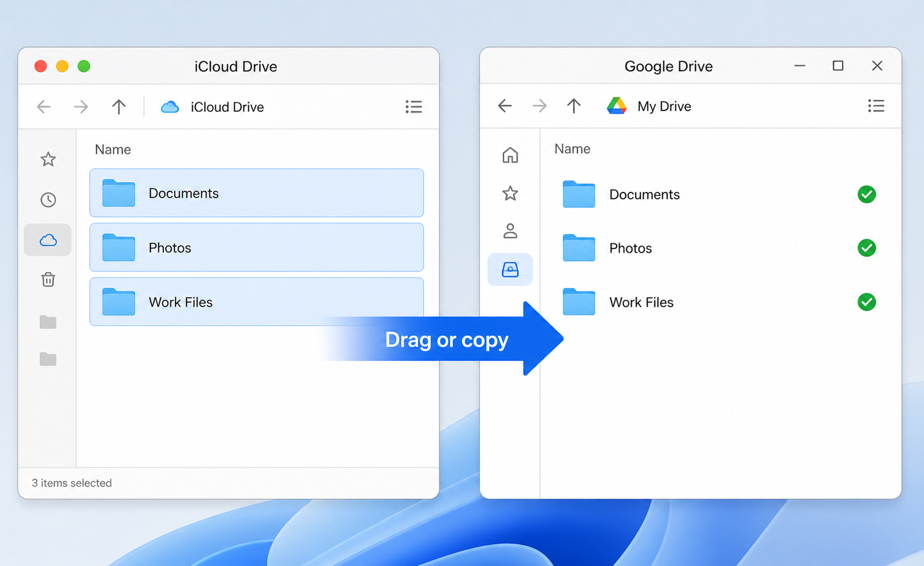
Task: Select the My Drive icon in Google Drive sidebar
Action: pos(510,269)
